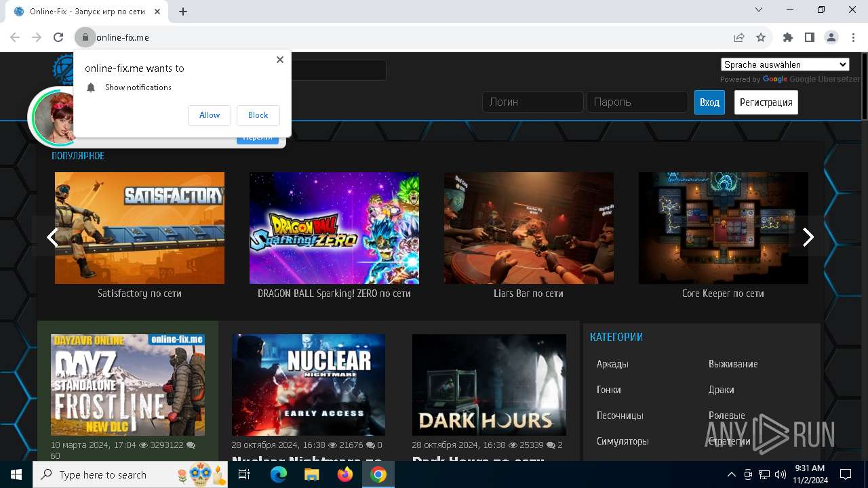
Task: Block notifications from online-fix.me
Action: click(x=258, y=115)
